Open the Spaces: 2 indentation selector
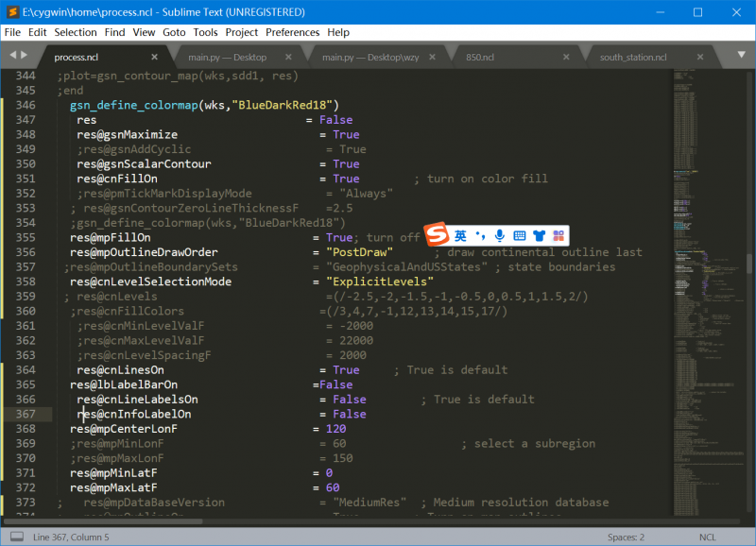 [626, 537]
